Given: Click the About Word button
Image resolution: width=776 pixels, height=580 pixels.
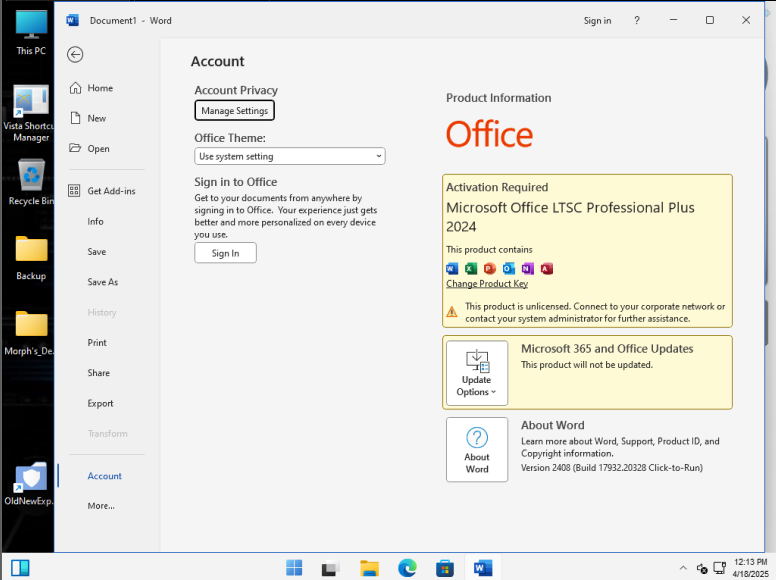Looking at the screenshot, I should pyautogui.click(x=477, y=449).
